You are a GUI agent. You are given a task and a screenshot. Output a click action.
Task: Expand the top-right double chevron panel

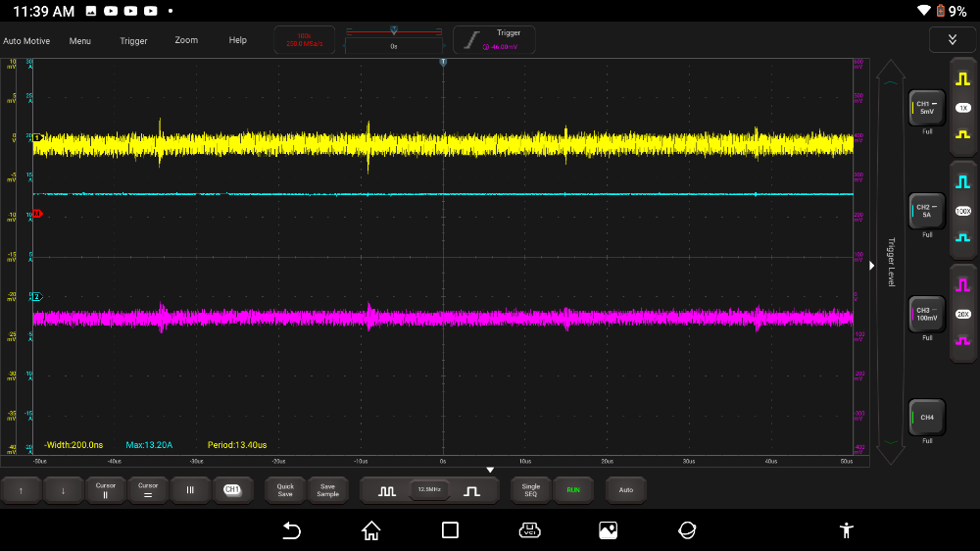[952, 39]
